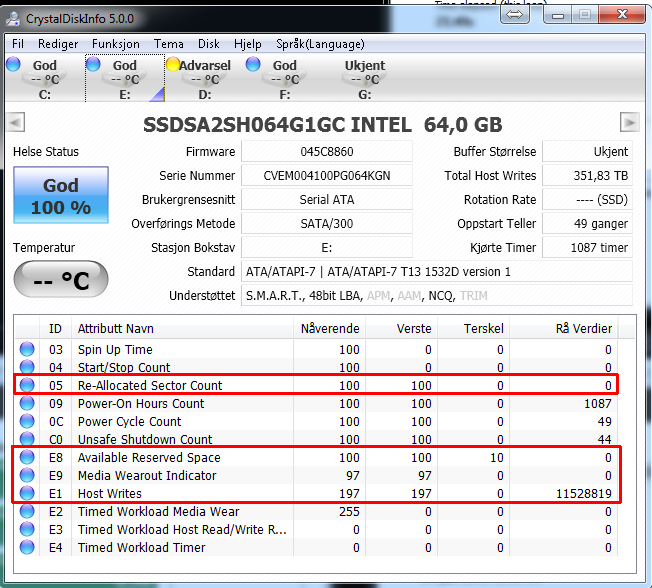Image resolution: width=652 pixels, height=588 pixels.
Task: Select the C: drive status tab
Action: coord(44,79)
